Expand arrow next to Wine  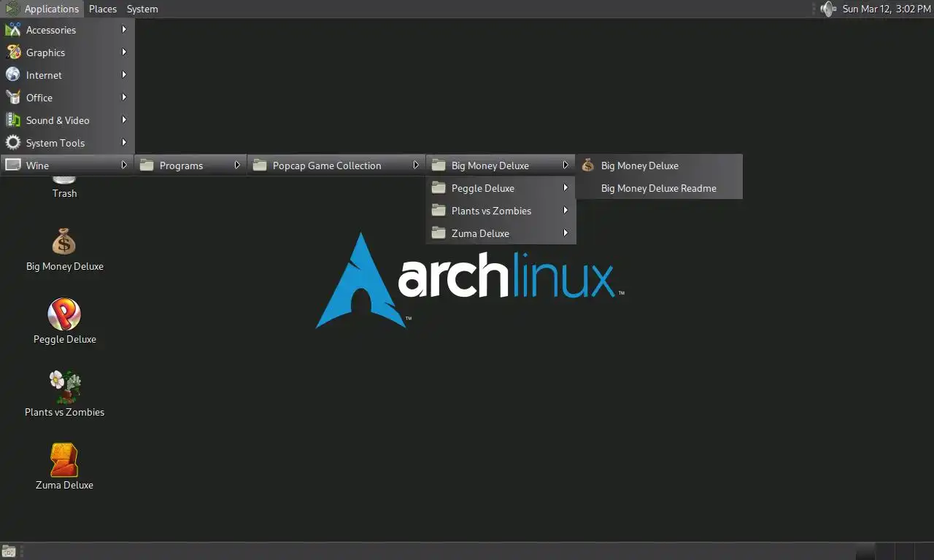click(124, 166)
